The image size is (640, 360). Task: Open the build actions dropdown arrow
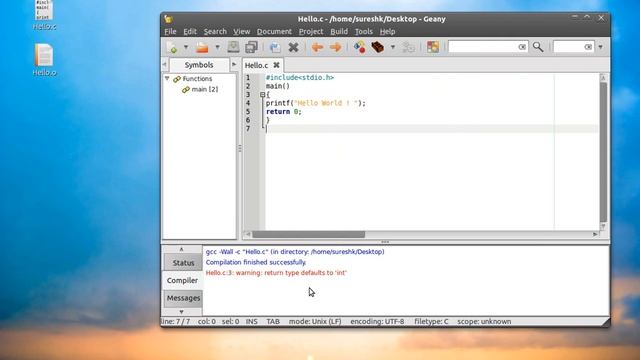point(393,47)
